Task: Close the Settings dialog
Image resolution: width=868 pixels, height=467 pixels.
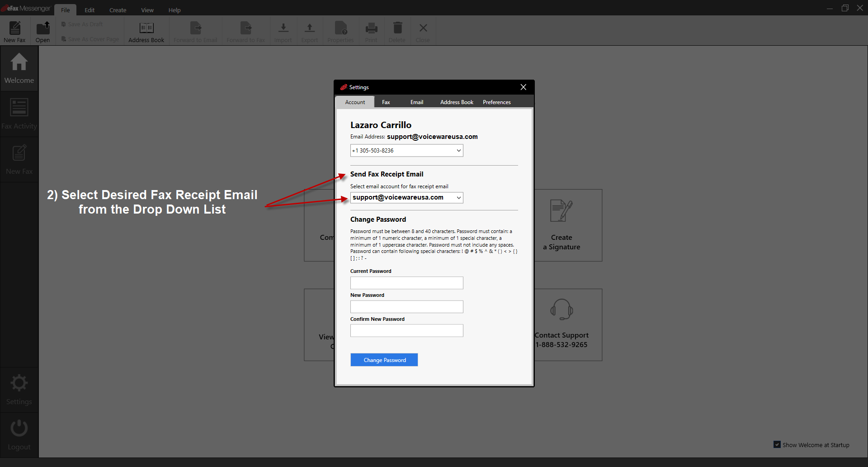Action: (x=523, y=87)
